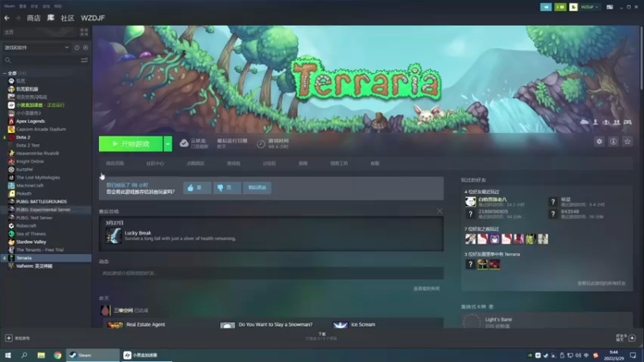644x362 pixels.
Task: Click the ready-to-play filter icon
Action: [x=85, y=47]
